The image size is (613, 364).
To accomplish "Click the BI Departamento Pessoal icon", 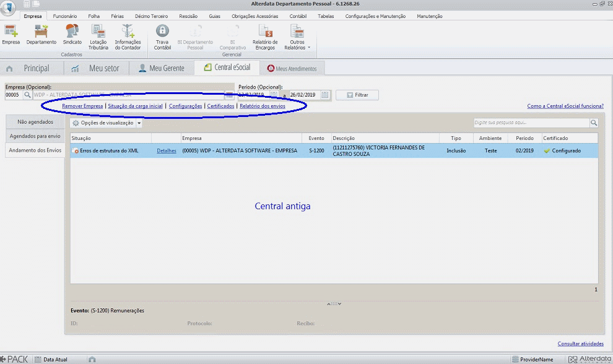I will point(195,37).
